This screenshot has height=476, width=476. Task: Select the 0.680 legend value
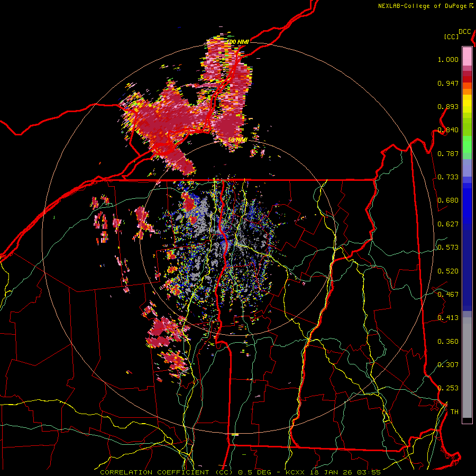click(x=448, y=200)
